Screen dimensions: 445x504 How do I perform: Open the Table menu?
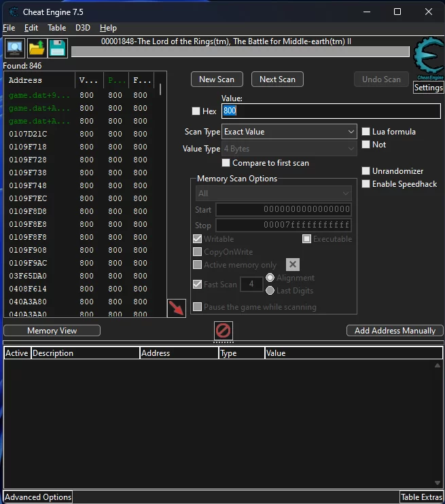[56, 28]
